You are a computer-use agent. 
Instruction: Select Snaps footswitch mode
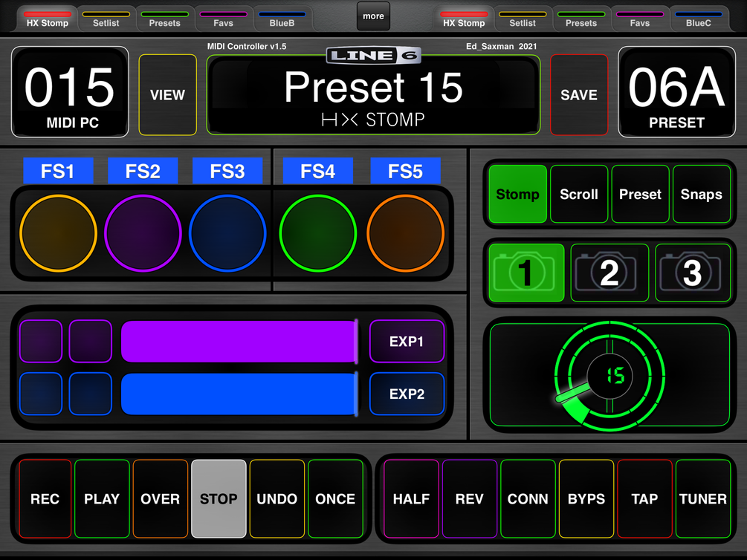point(702,195)
